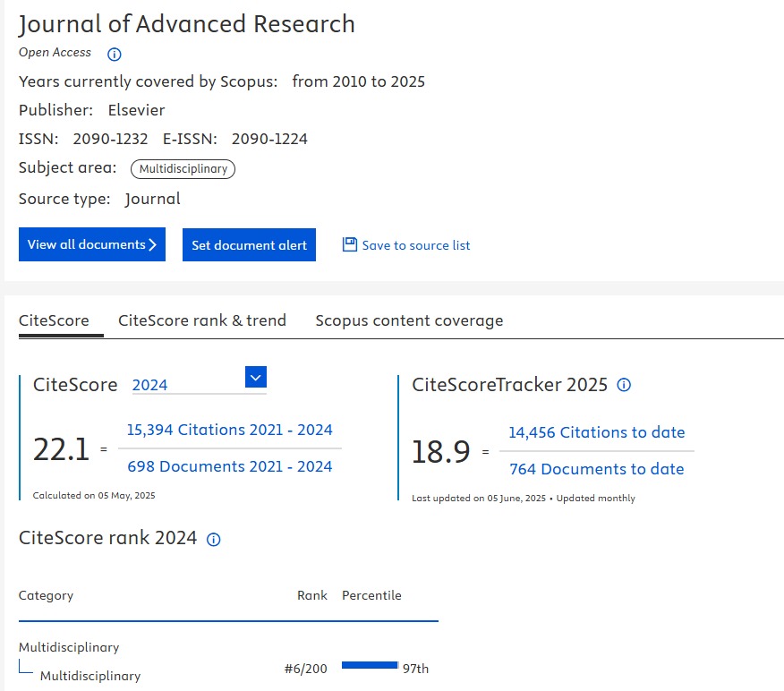Open the 698 Documents 2021 - 2024 link
Image resolution: width=784 pixels, height=691 pixels.
click(x=229, y=466)
